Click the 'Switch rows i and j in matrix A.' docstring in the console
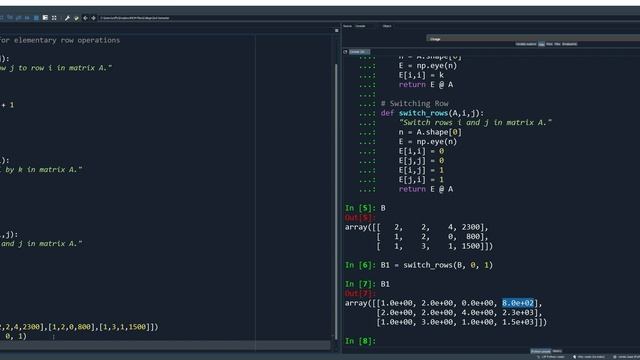This screenshot has height=360, width=640. click(475, 122)
